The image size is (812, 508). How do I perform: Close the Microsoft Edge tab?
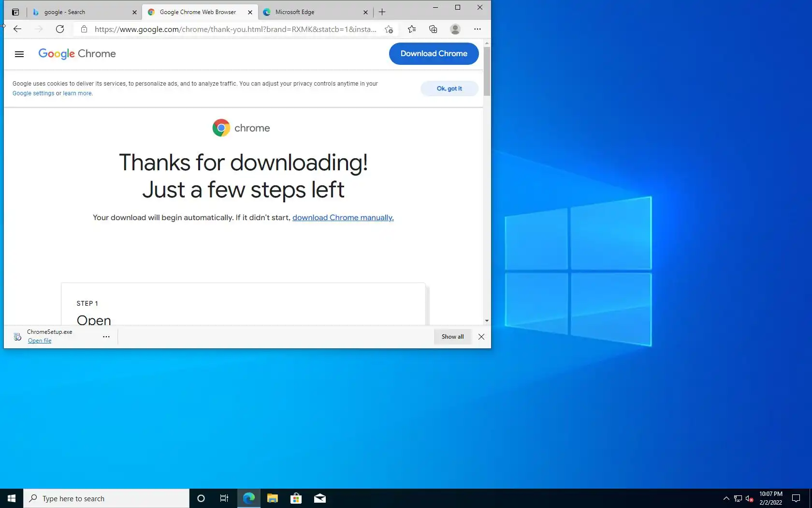pyautogui.click(x=365, y=13)
